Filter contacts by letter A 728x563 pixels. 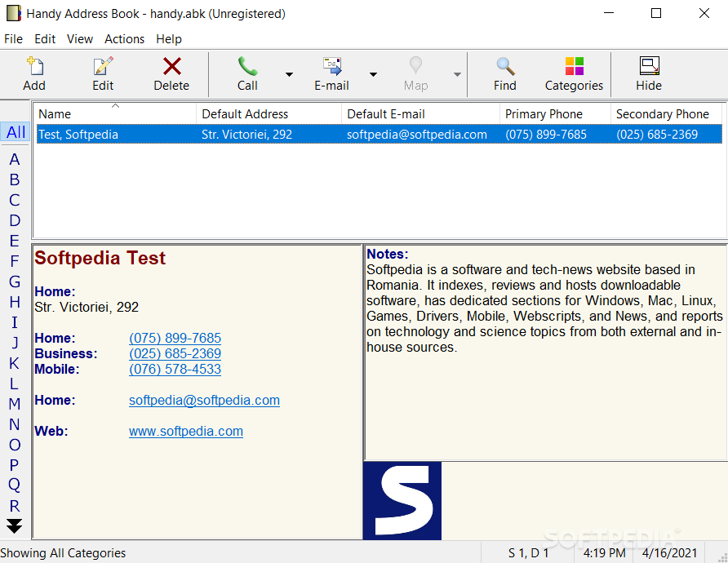pos(15,160)
